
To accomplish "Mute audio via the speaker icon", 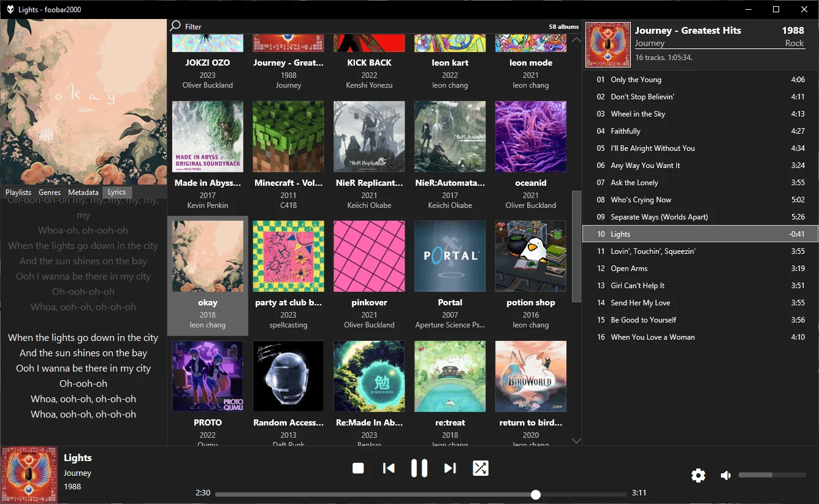I will pyautogui.click(x=726, y=475).
